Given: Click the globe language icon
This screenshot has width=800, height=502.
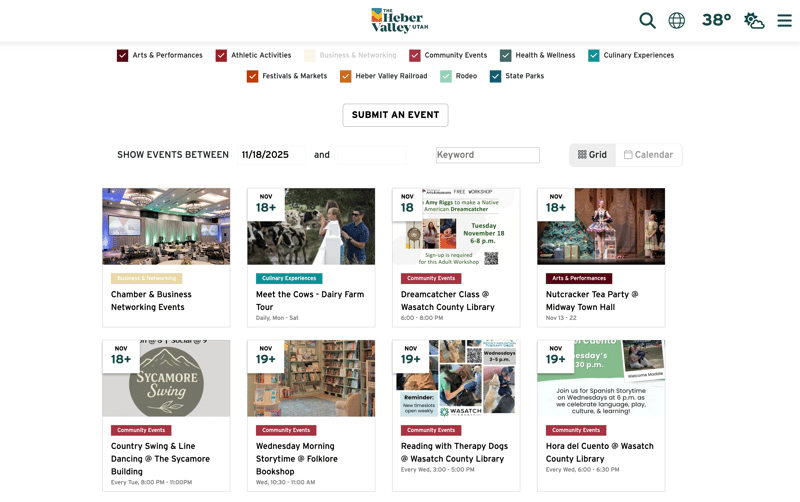Looking at the screenshot, I should pyautogui.click(x=677, y=21).
